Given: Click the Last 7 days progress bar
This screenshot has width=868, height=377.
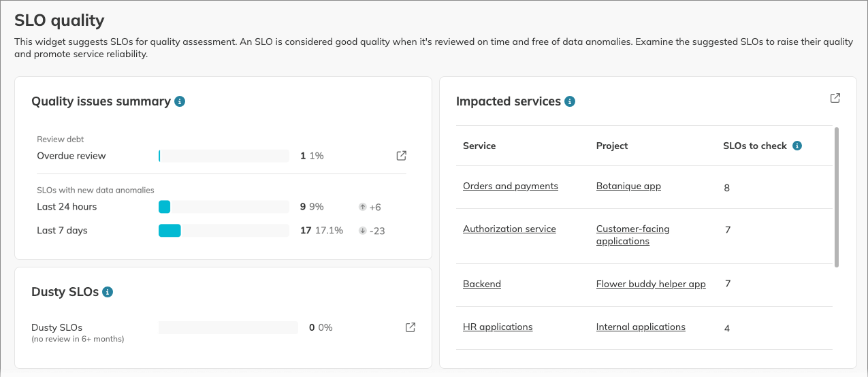Looking at the screenshot, I should (223, 231).
